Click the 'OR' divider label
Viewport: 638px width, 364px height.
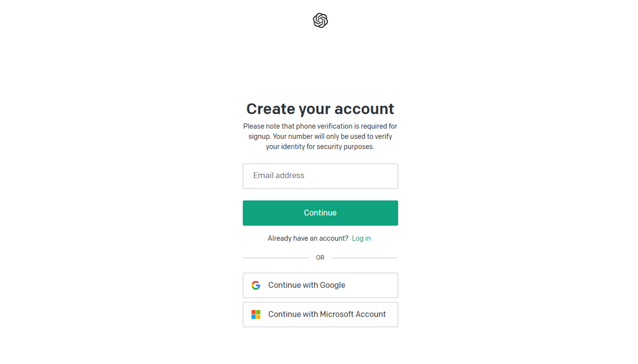tap(320, 258)
